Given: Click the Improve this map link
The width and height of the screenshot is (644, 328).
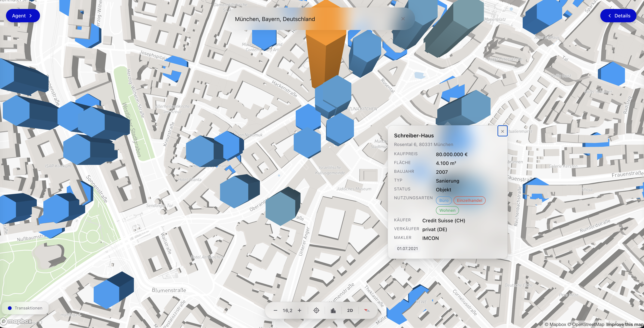Looking at the screenshot, I should 625,324.
